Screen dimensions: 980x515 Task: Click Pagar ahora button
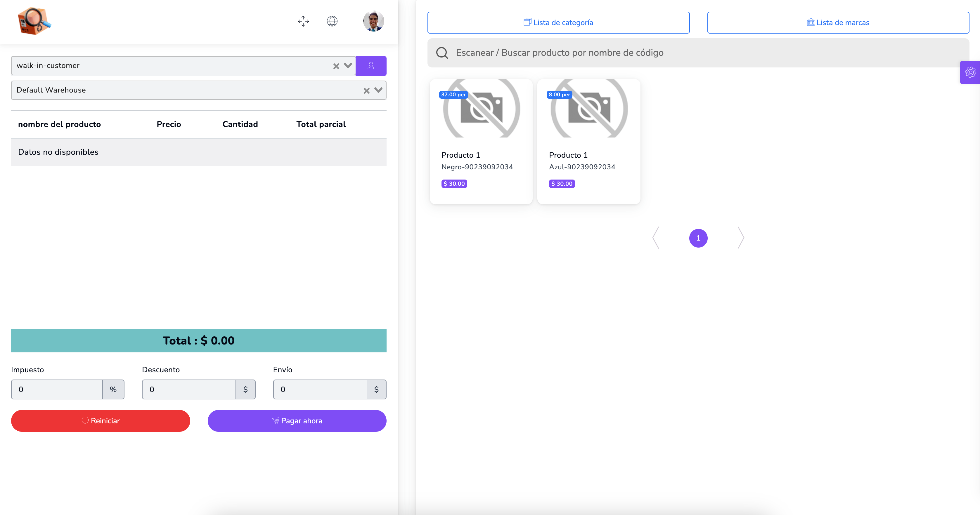[297, 420]
